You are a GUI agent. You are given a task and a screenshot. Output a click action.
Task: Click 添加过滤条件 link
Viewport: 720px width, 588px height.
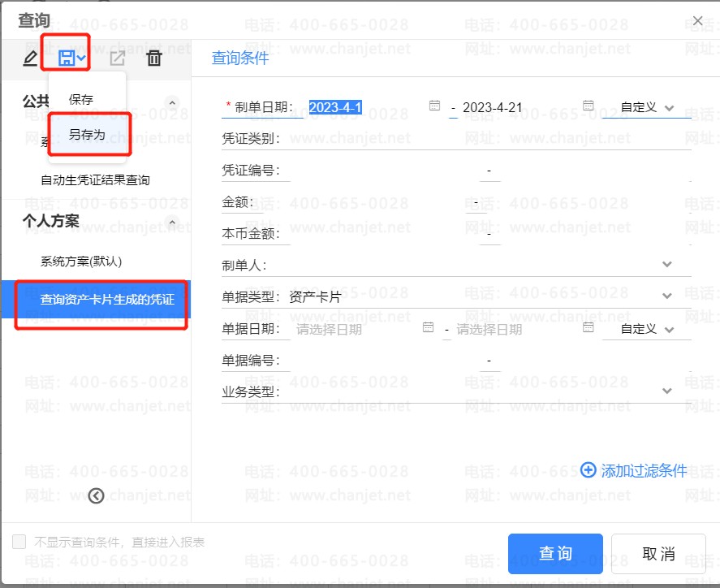point(634,470)
